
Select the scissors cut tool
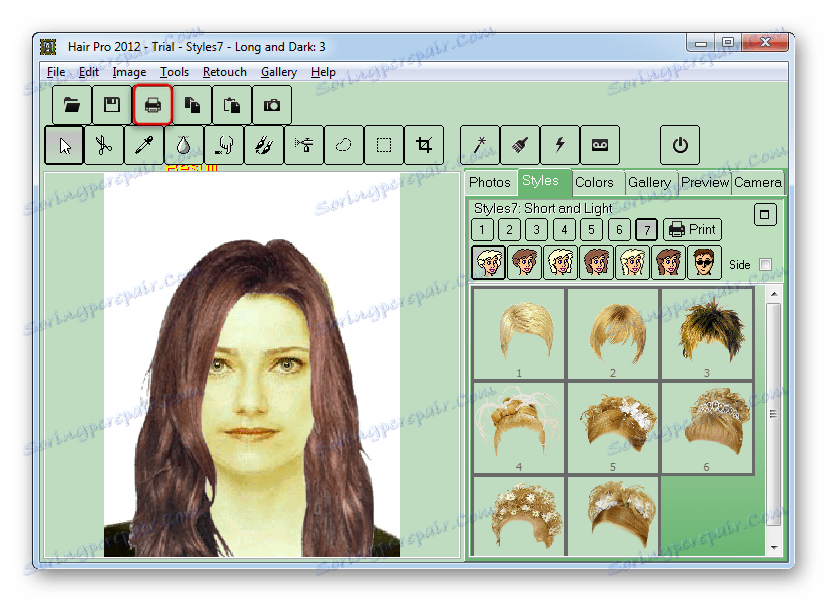coord(103,145)
